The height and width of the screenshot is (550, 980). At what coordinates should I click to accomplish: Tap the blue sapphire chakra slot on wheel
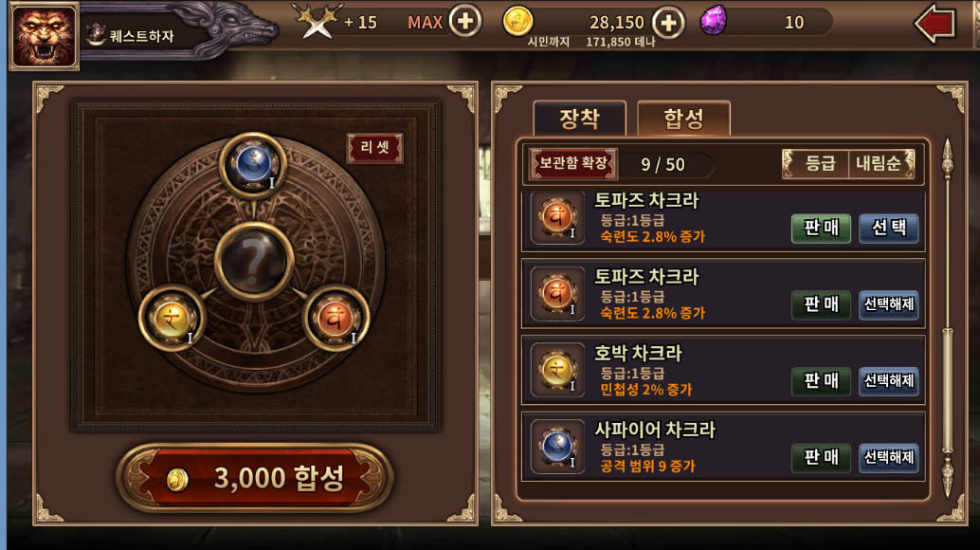[x=252, y=165]
